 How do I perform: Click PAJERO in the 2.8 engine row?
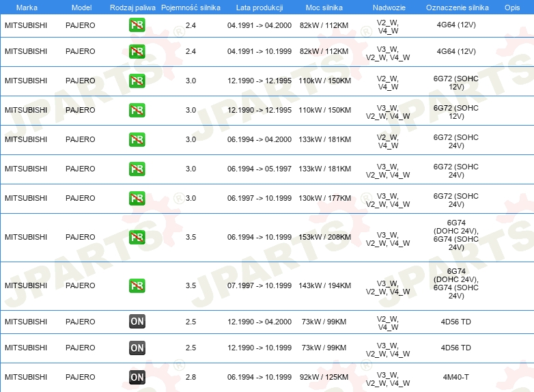tap(81, 377)
